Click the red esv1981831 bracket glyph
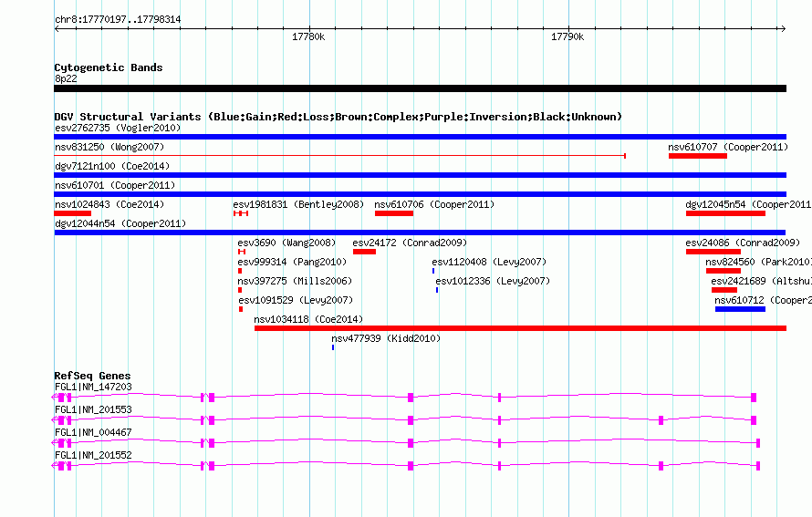The image size is (812, 517). click(x=241, y=213)
